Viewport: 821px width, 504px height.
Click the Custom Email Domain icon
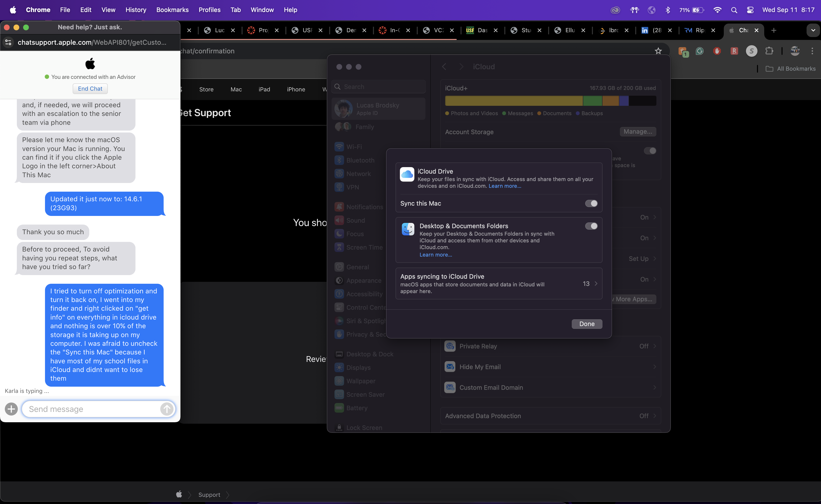(x=450, y=388)
